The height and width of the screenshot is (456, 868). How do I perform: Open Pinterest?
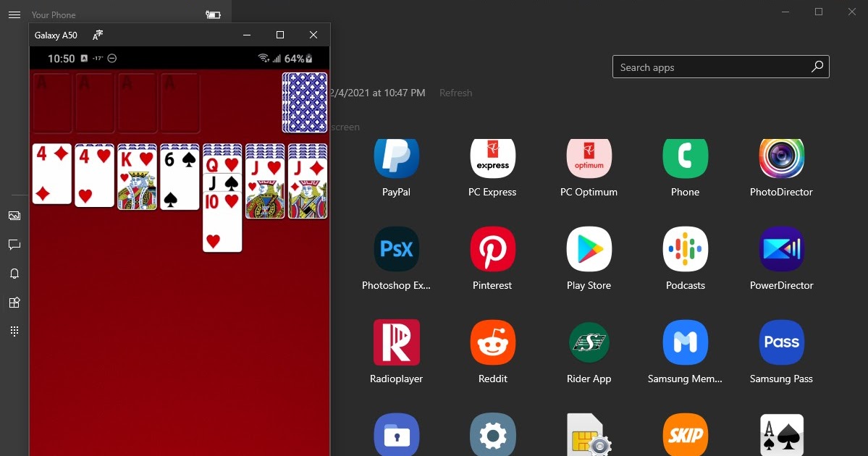tap(492, 248)
